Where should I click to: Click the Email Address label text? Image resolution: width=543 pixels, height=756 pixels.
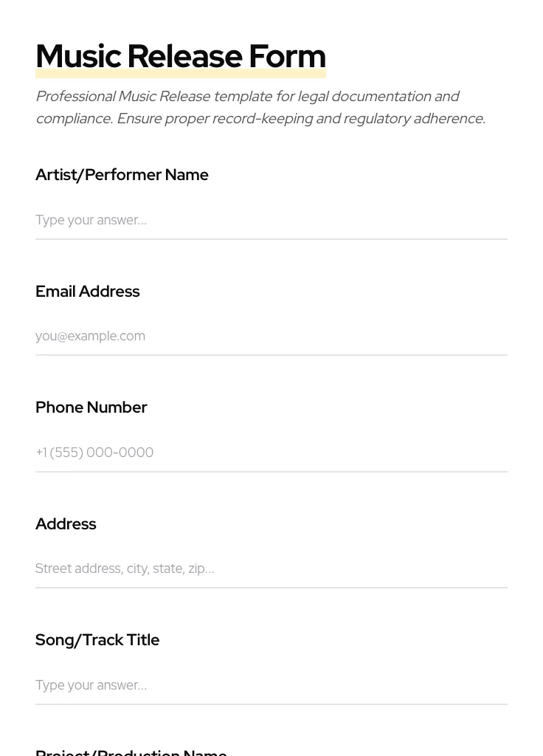[87, 292]
